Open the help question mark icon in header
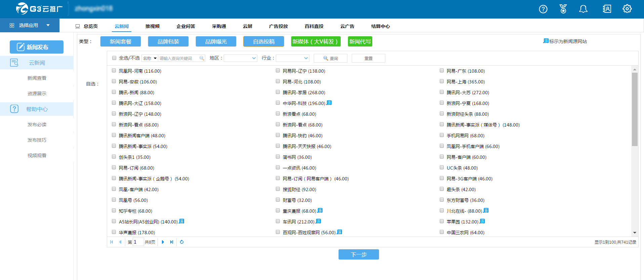Screen dimensions: 644x280 tap(543, 9)
